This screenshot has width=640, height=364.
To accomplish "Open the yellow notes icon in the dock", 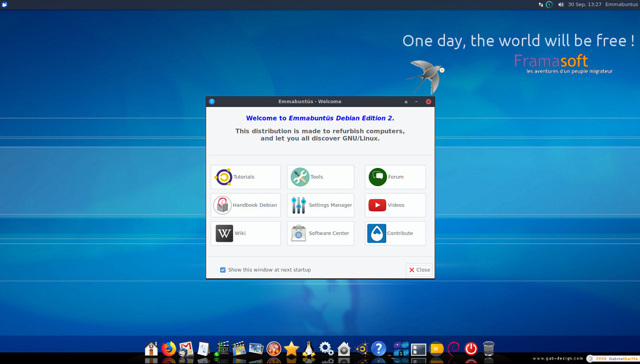I will [x=436, y=349].
